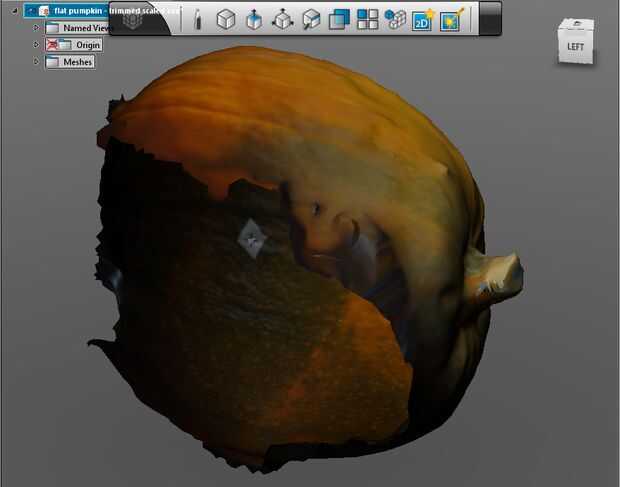Click the stacked cubes pattern icon
The height and width of the screenshot is (487, 620).
pos(395,19)
